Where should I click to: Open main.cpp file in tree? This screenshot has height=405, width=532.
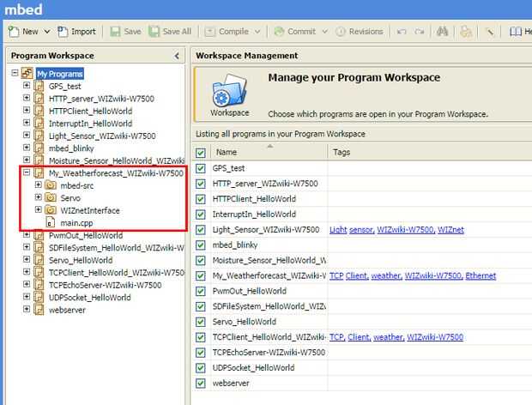[76, 223]
